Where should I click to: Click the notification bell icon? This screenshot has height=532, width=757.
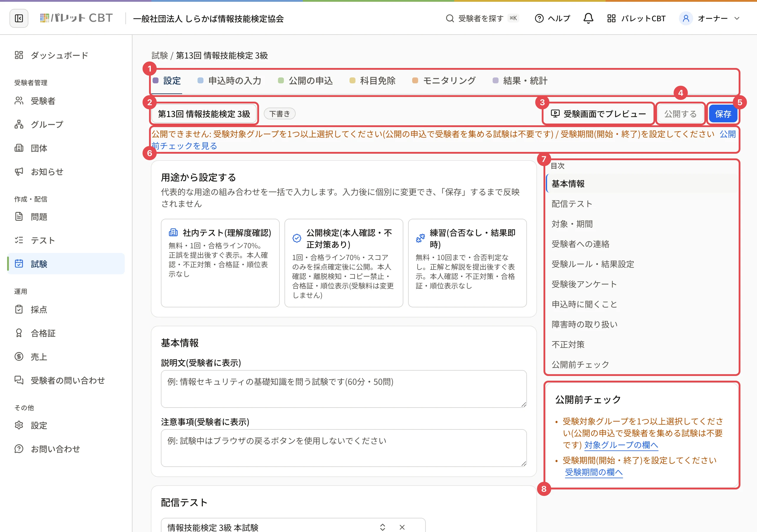[x=588, y=18]
